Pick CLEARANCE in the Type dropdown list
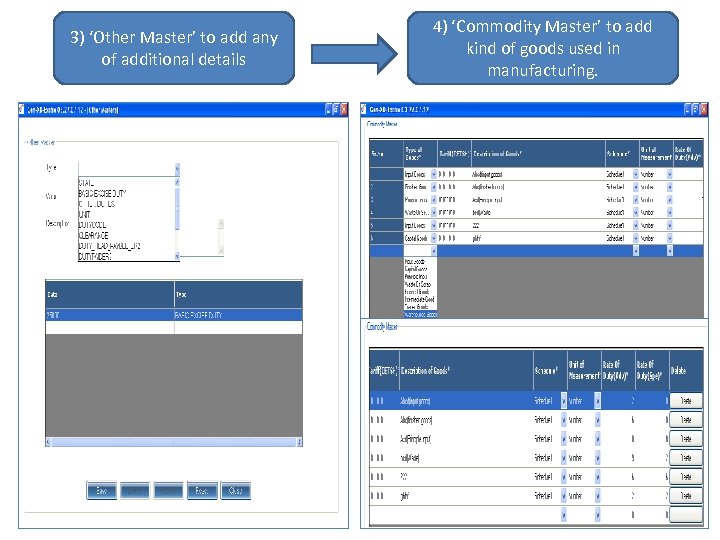 [x=93, y=235]
